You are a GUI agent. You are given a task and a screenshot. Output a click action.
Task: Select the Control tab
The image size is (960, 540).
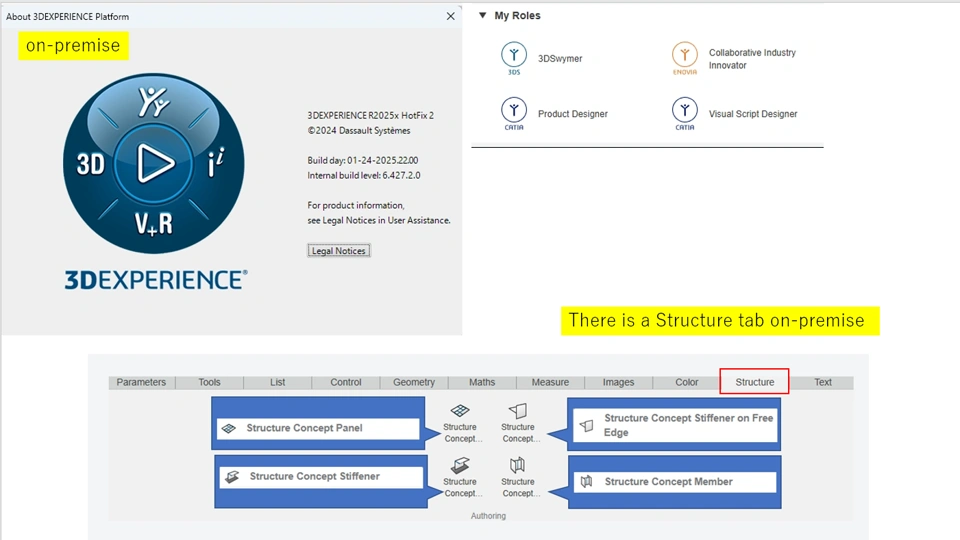346,382
